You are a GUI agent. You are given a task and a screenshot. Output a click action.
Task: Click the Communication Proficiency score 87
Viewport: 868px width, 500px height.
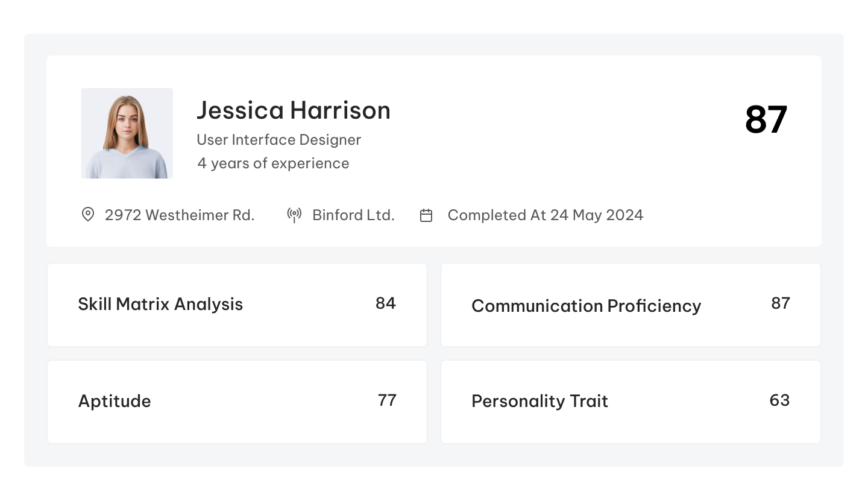[781, 303]
